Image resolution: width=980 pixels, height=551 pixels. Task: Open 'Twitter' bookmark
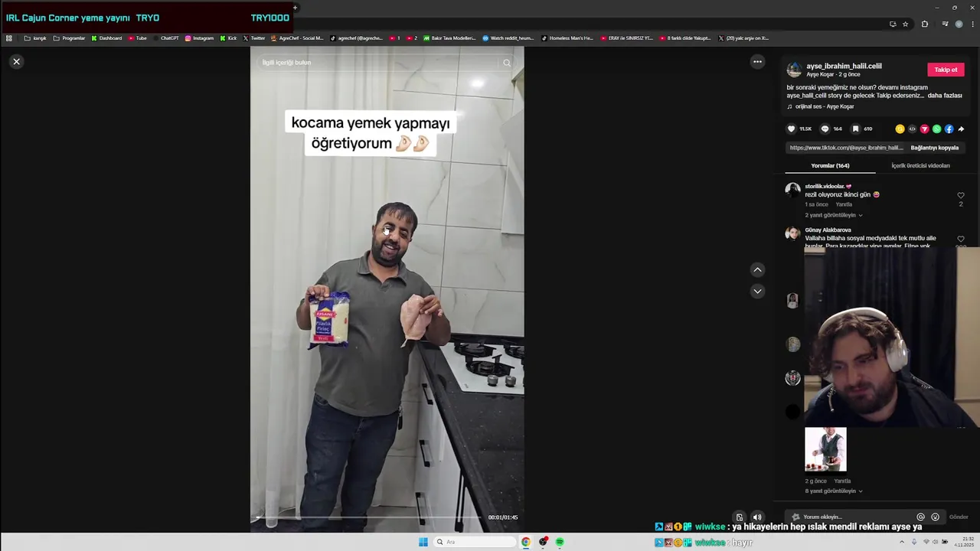[x=253, y=38]
